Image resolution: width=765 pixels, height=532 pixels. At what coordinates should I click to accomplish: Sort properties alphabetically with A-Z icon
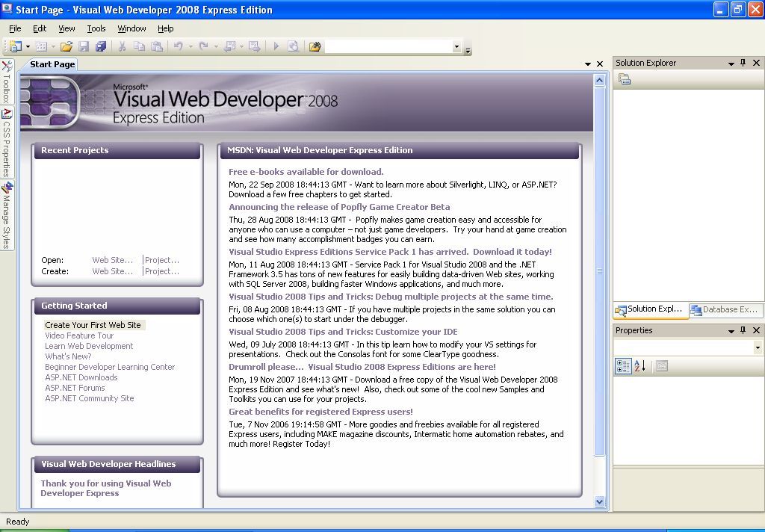[639, 366]
